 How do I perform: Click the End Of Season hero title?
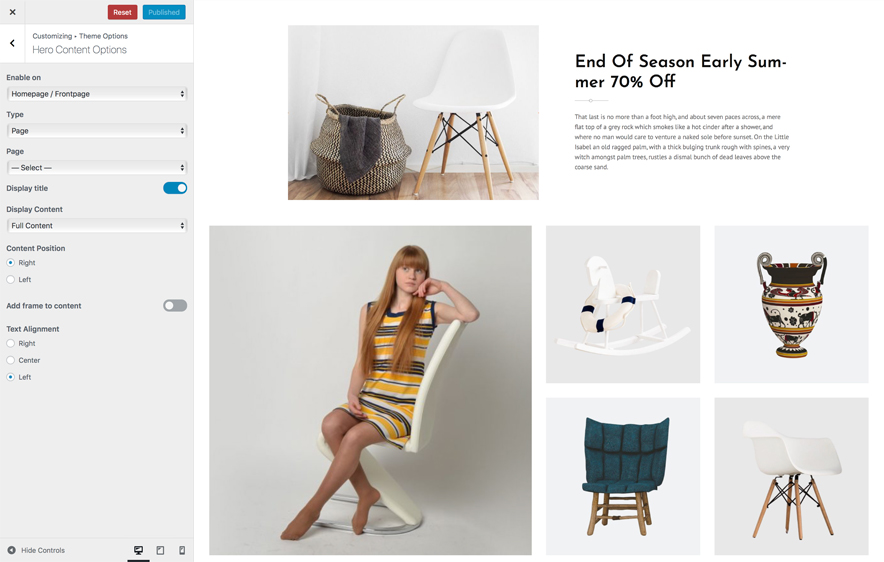pyautogui.click(x=680, y=71)
